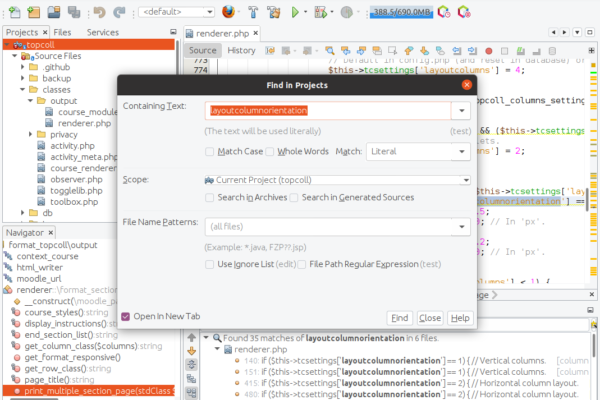Click the Undo toolbar icon
The height and width of the screenshot is (400, 600).
click(x=99, y=12)
